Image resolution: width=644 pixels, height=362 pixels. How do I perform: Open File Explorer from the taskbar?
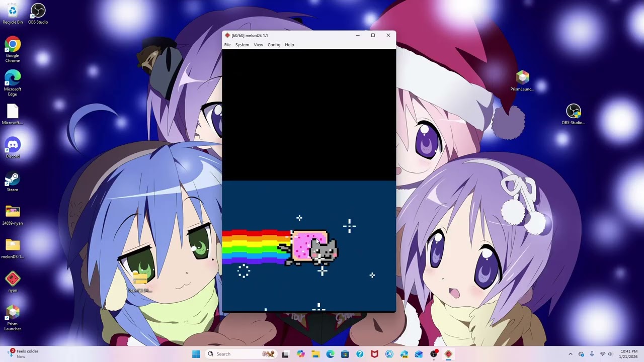315,354
